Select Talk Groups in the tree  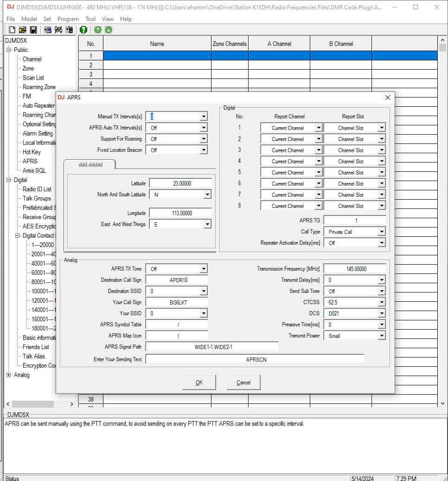coord(37,198)
